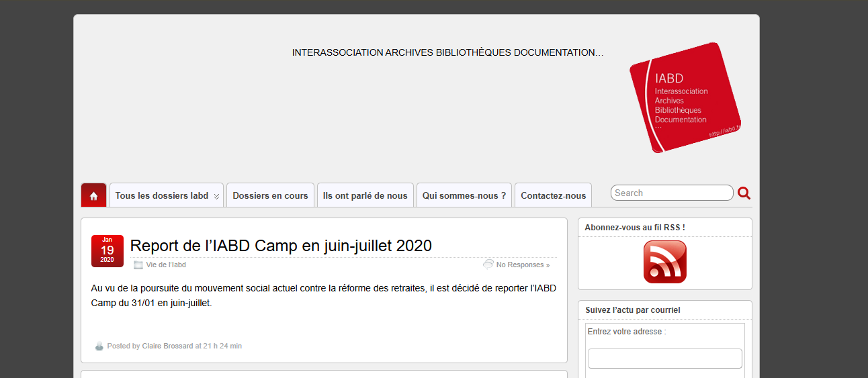The width and height of the screenshot is (868, 378).
Task: Click the red home icon tab
Action: pos(93,195)
